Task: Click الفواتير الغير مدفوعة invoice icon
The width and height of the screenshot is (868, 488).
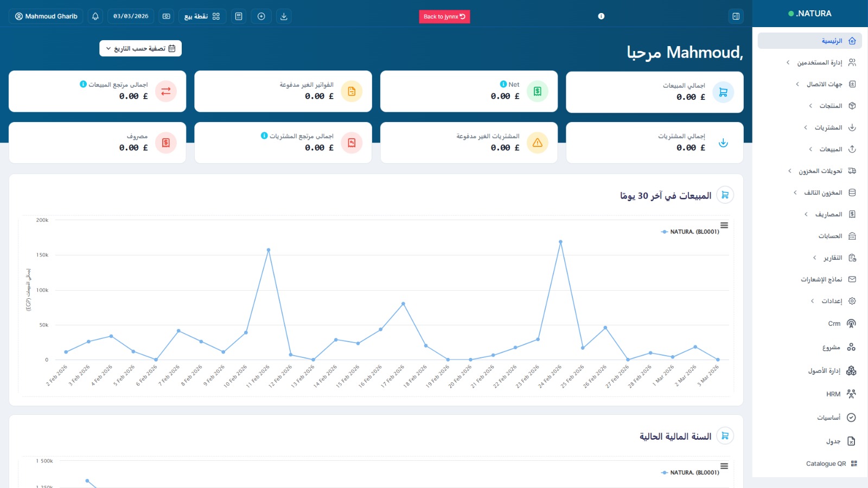Action: pyautogui.click(x=352, y=91)
